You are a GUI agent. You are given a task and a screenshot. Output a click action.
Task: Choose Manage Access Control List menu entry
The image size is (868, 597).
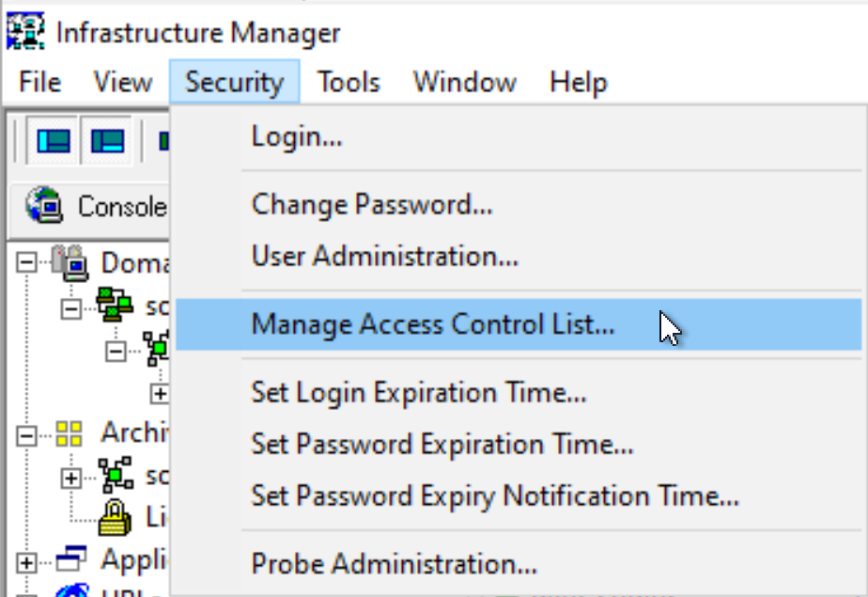point(432,324)
